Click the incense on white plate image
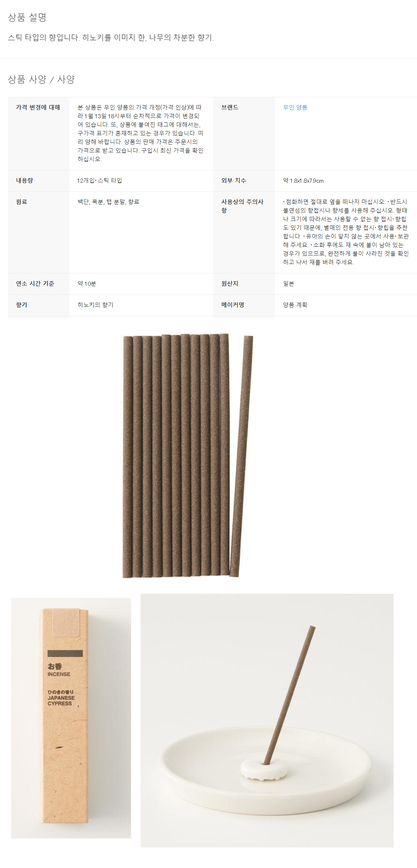The width and height of the screenshot is (417, 868). [x=267, y=720]
